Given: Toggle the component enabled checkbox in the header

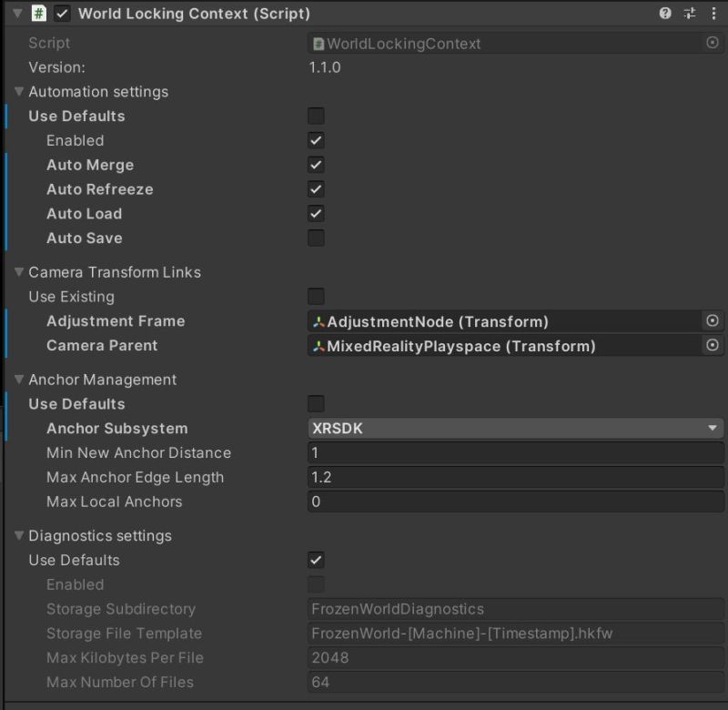Looking at the screenshot, I should pyautogui.click(x=60, y=14).
